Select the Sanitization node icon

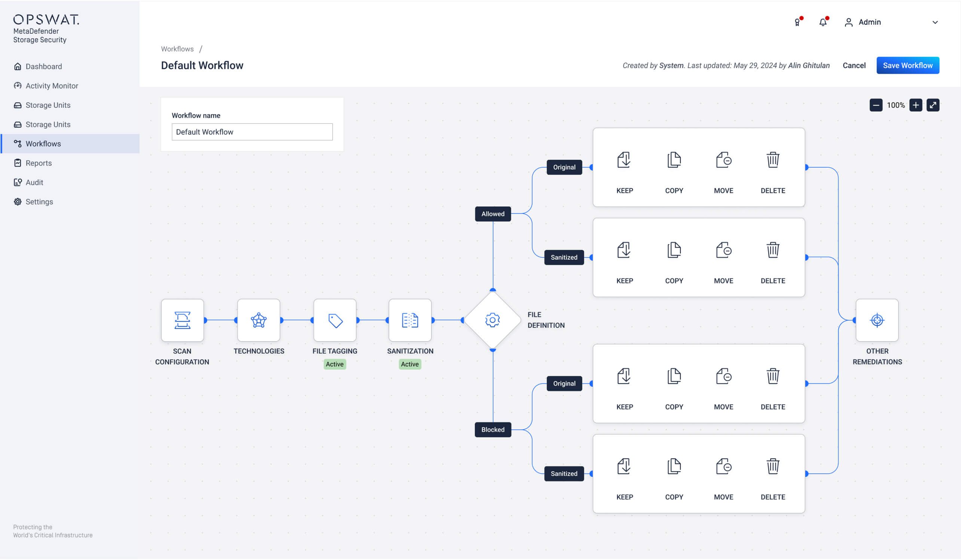click(x=409, y=320)
